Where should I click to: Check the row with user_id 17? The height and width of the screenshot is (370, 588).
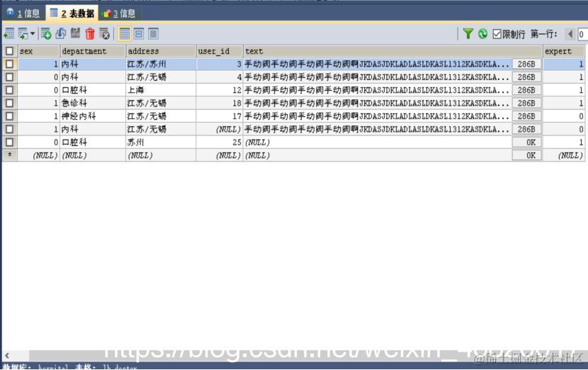(10, 116)
